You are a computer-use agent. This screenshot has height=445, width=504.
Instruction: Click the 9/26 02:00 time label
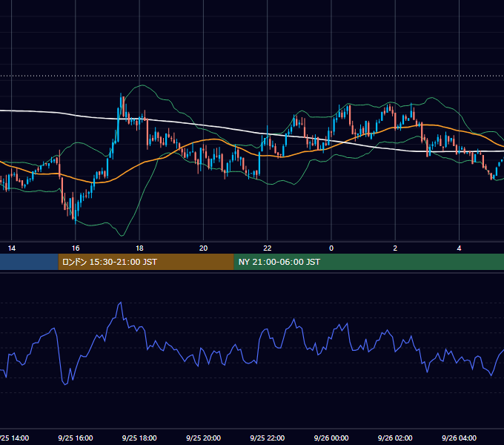(395, 438)
